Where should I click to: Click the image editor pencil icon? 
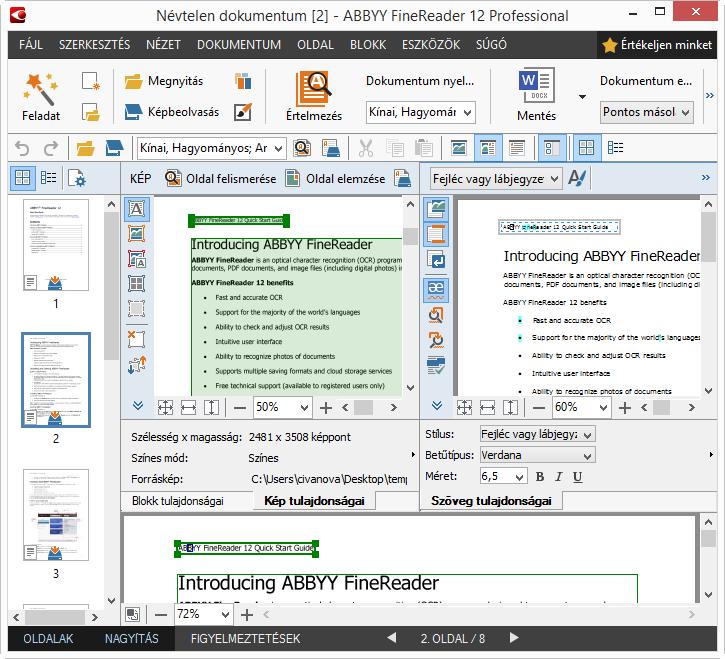point(243,111)
